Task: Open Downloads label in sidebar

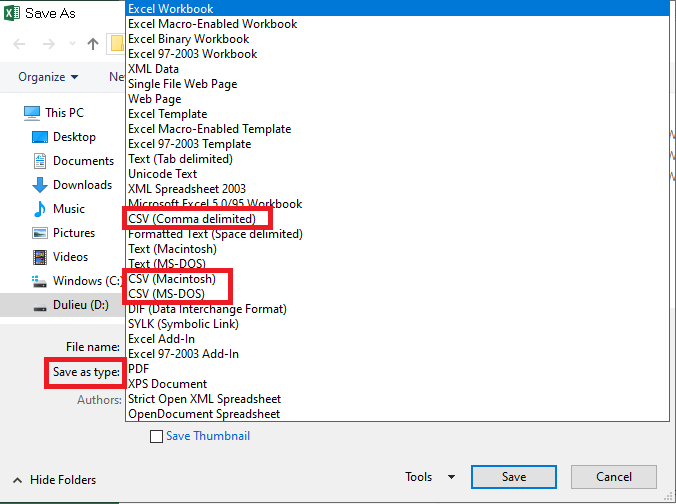Action: (x=82, y=185)
